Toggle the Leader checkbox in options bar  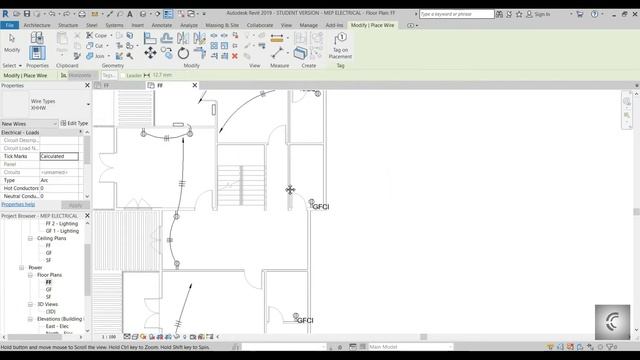(x=123, y=76)
